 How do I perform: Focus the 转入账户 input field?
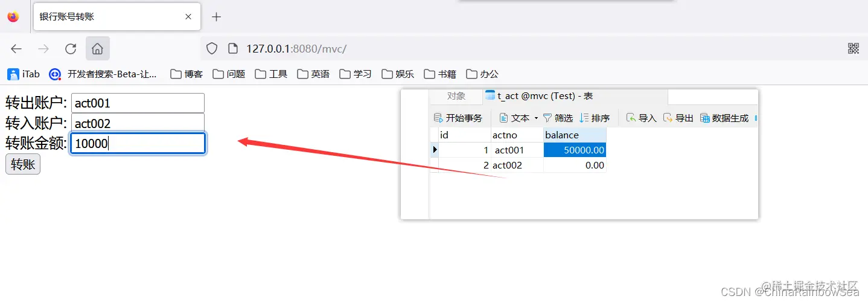[138, 123]
